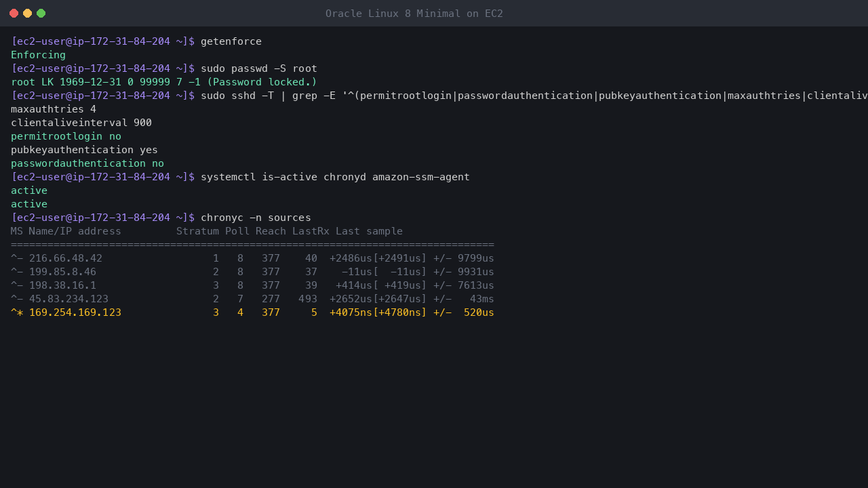Click the 'root LK 1969-12-31' output line
The image size is (868, 488).
[164, 82]
